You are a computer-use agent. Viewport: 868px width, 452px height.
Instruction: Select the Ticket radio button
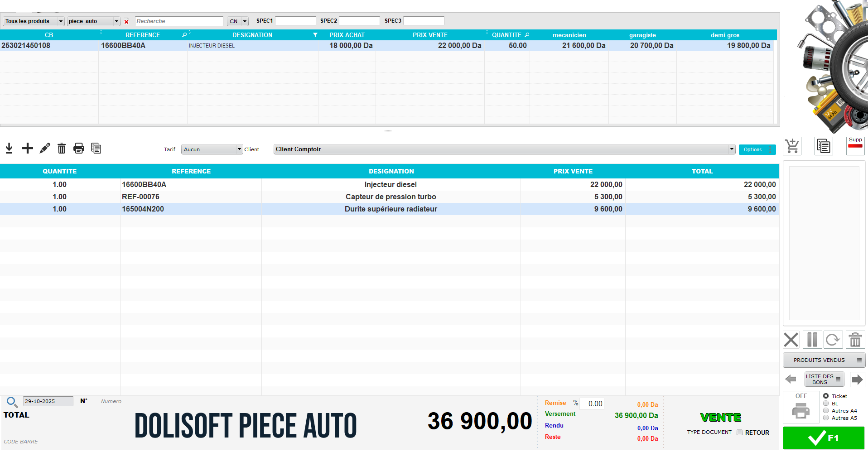pyautogui.click(x=826, y=396)
